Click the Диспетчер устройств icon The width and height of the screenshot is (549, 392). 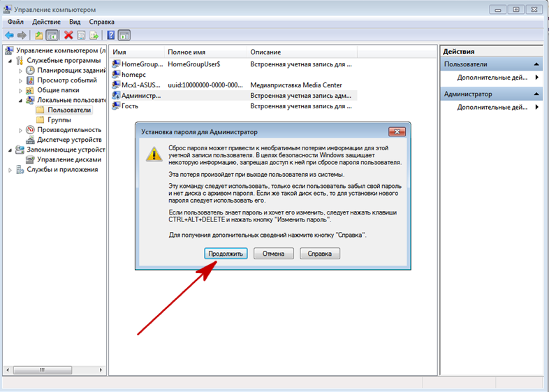(x=31, y=140)
